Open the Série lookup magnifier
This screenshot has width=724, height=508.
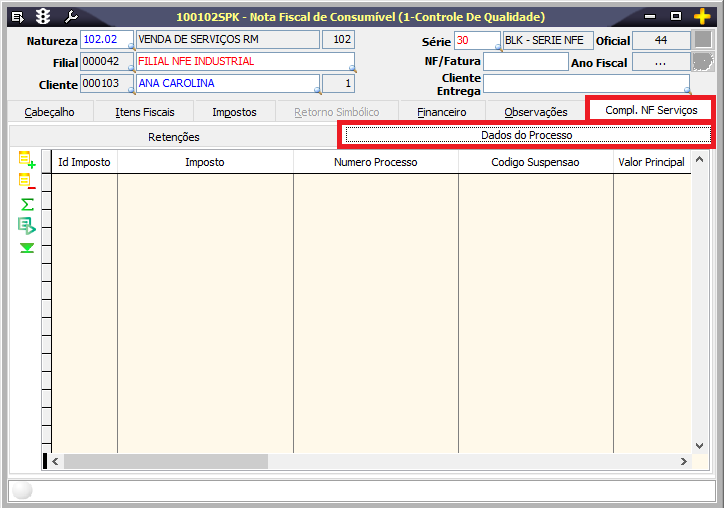(x=498, y=47)
